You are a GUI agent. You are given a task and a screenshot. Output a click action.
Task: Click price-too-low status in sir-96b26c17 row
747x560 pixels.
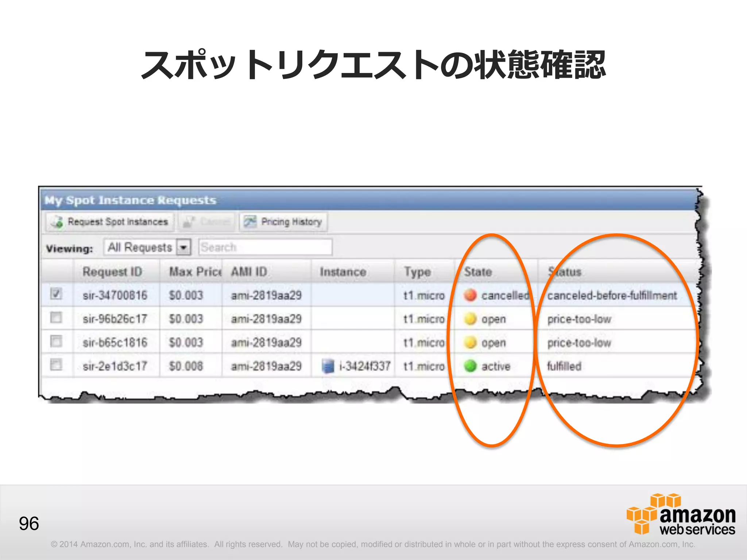(579, 319)
